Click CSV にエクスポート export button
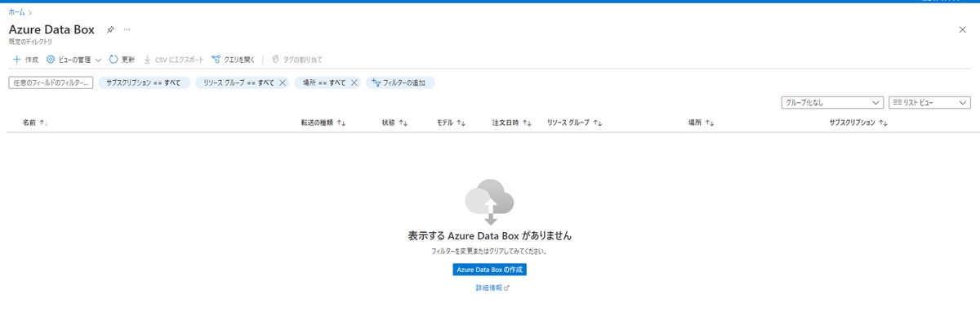 point(174,60)
